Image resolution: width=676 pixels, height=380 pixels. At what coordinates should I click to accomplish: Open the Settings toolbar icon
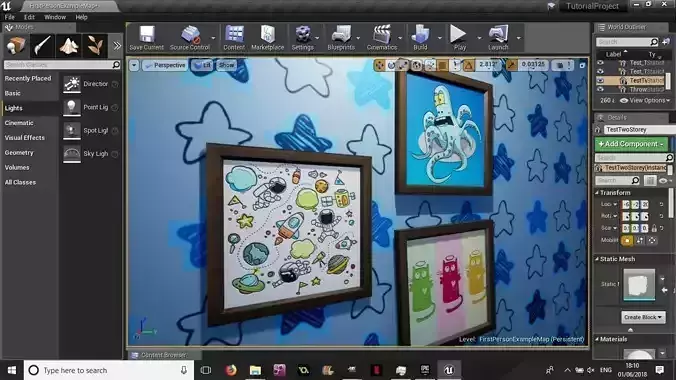tap(303, 38)
